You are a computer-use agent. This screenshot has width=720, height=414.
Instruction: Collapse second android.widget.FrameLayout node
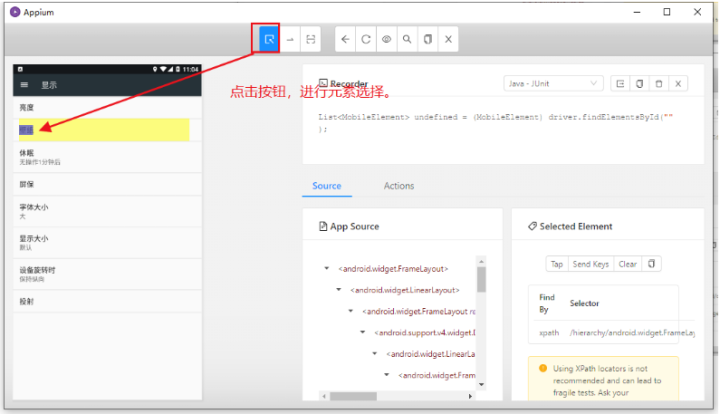click(351, 311)
